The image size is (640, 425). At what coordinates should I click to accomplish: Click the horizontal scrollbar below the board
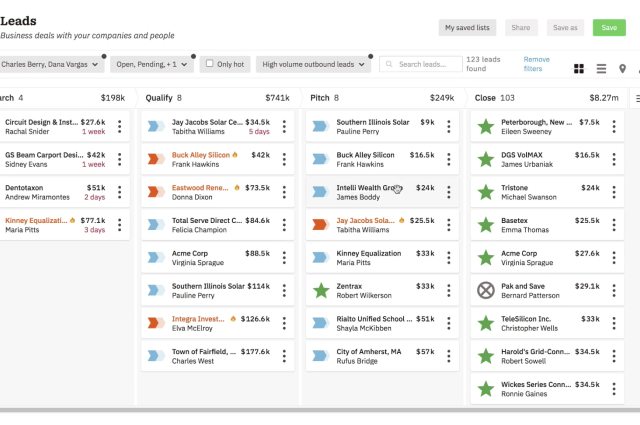tap(320, 409)
